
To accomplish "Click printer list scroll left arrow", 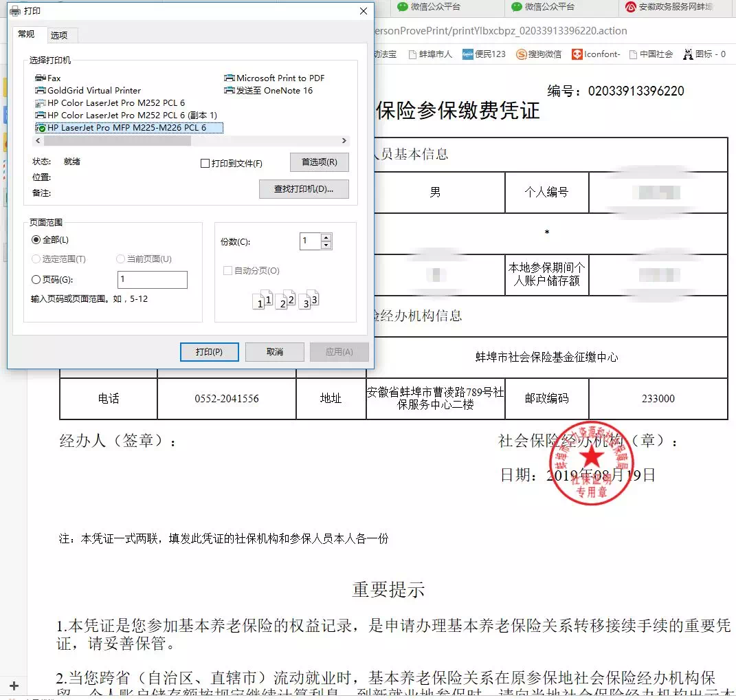I will click(x=38, y=140).
